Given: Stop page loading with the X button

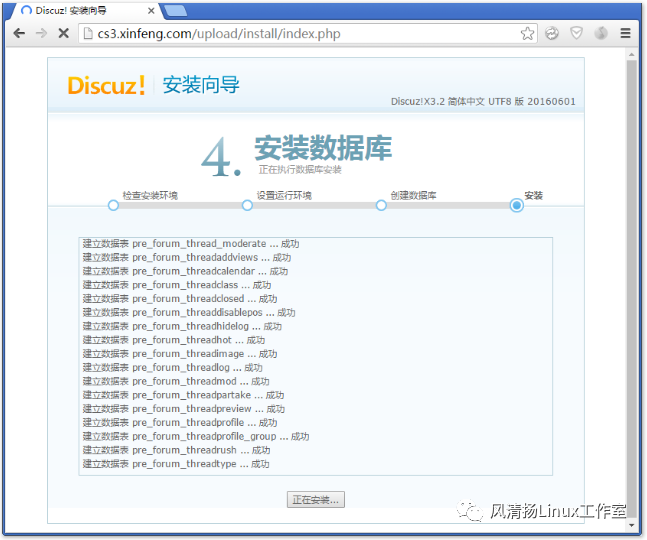Looking at the screenshot, I should pyautogui.click(x=64, y=33).
